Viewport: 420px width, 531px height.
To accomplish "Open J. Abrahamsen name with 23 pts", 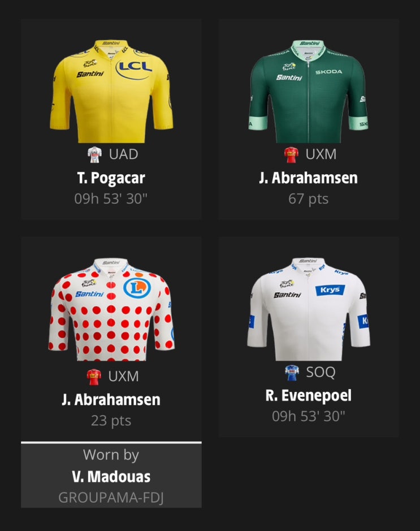I will tap(111, 400).
